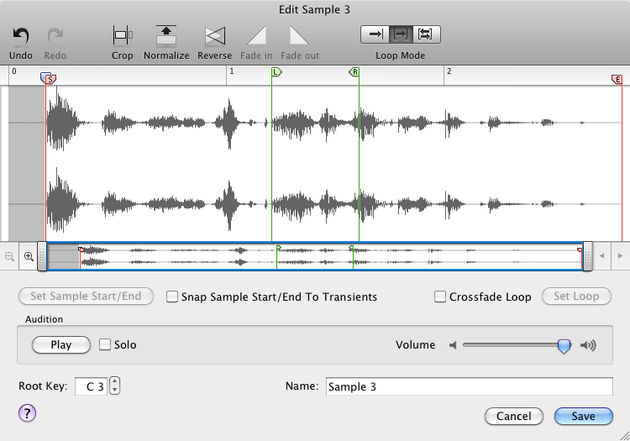Click the loop right R marker
Screen dimensions: 630x441
(354, 72)
